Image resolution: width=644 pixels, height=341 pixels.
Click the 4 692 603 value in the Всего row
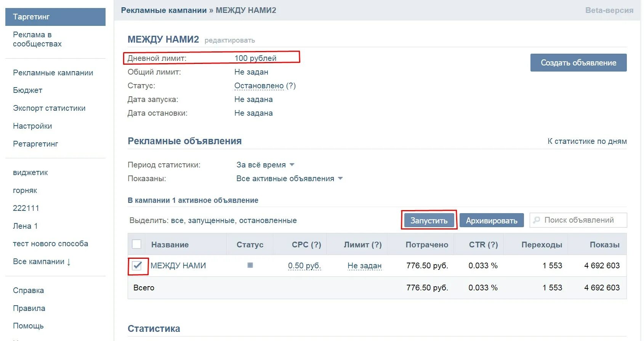pos(602,288)
